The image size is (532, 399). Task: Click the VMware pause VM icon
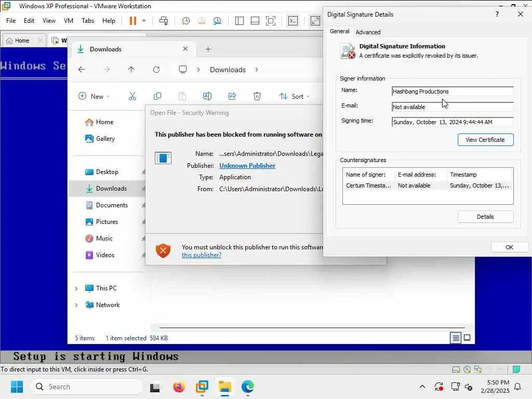[132, 21]
